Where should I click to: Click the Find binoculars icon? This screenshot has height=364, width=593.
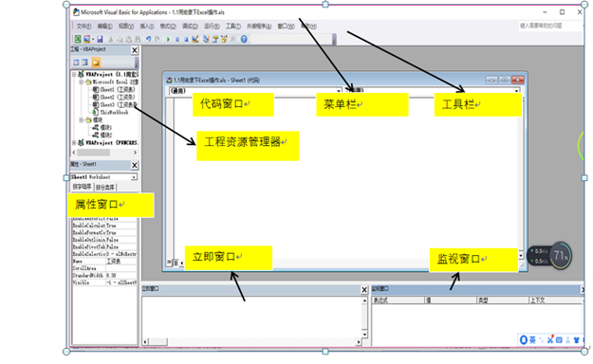click(x=138, y=39)
